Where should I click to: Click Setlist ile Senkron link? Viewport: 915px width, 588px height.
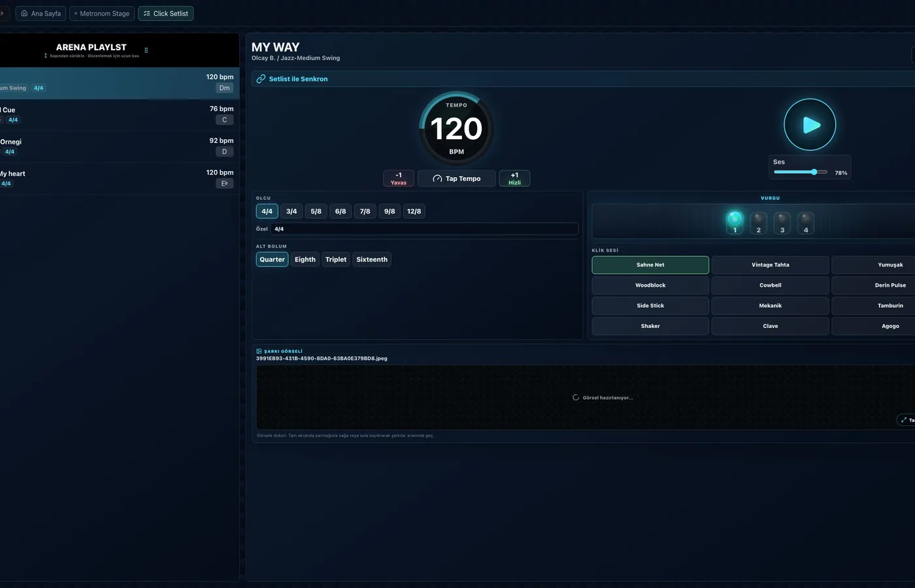(x=298, y=79)
